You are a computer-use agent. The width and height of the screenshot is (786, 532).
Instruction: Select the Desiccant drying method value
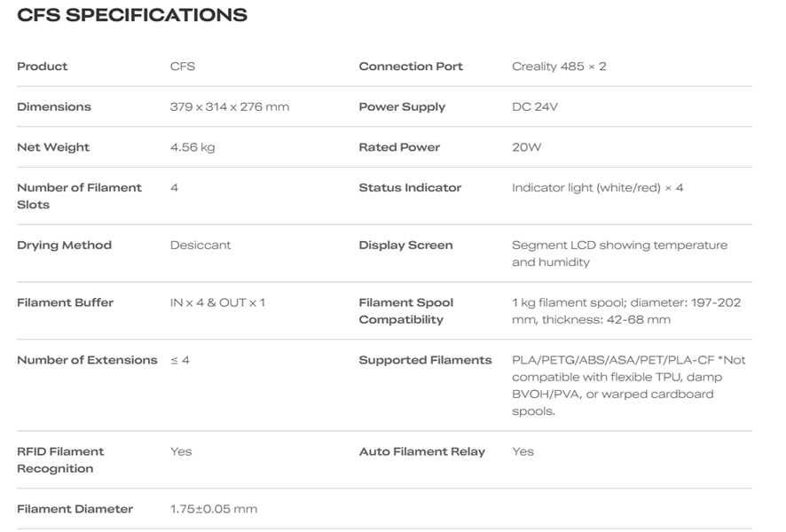200,245
